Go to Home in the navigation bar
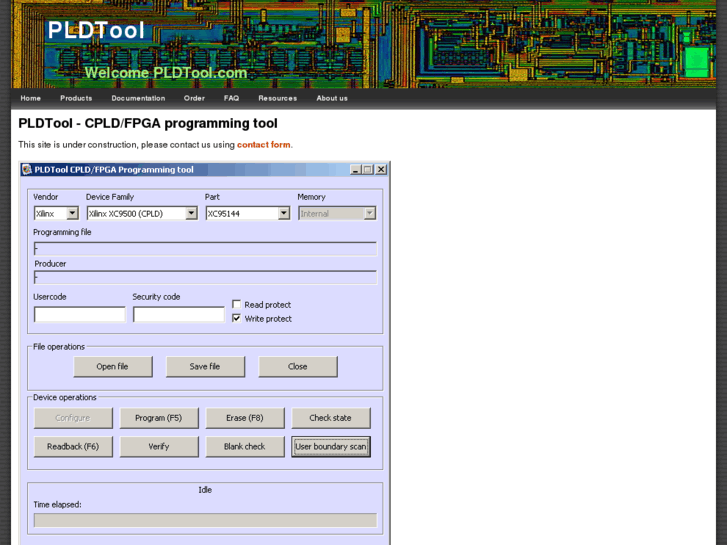727x545 pixels. click(x=31, y=98)
